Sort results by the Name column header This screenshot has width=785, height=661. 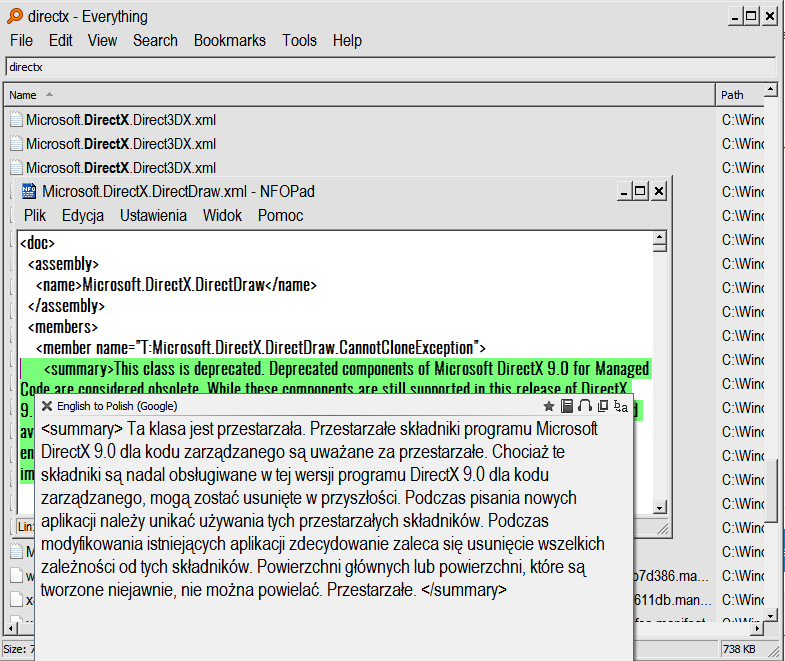coord(300,95)
